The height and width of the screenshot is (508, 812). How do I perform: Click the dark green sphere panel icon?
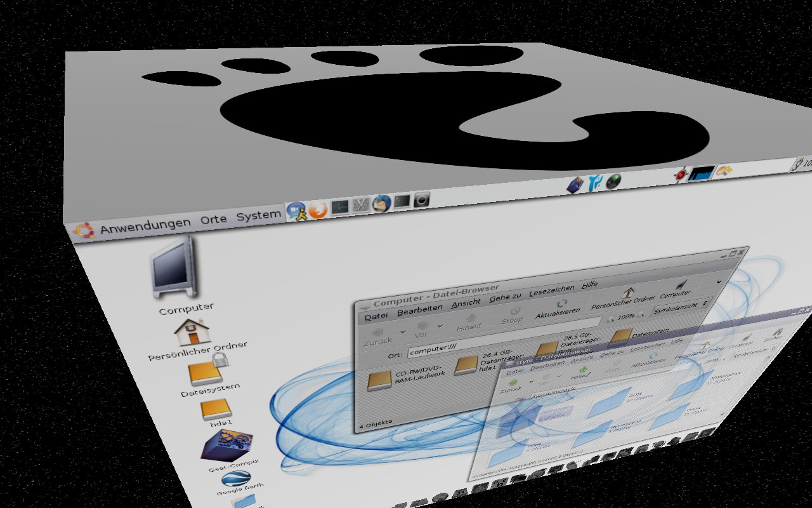pos(613,182)
